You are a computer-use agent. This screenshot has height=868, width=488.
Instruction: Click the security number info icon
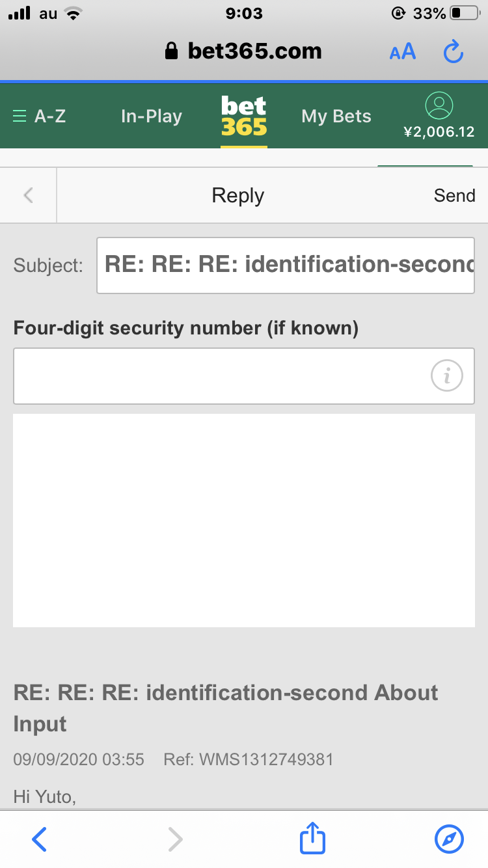point(446,375)
